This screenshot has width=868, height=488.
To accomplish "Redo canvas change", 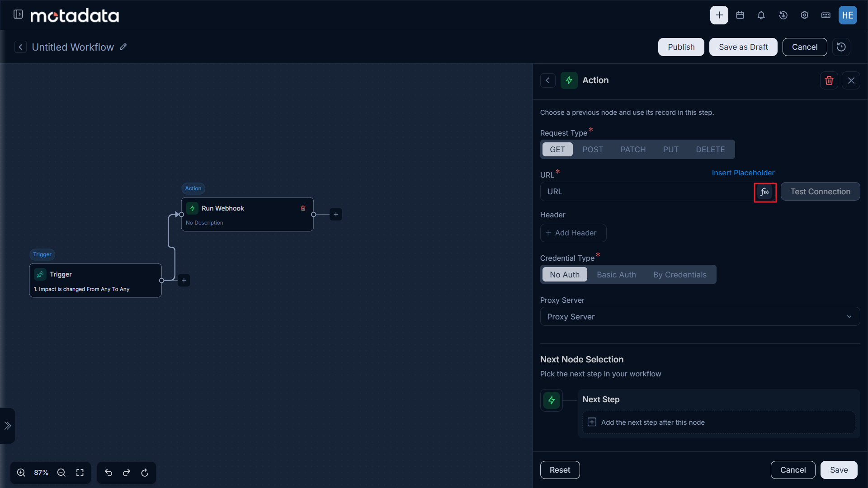I will 127,473.
